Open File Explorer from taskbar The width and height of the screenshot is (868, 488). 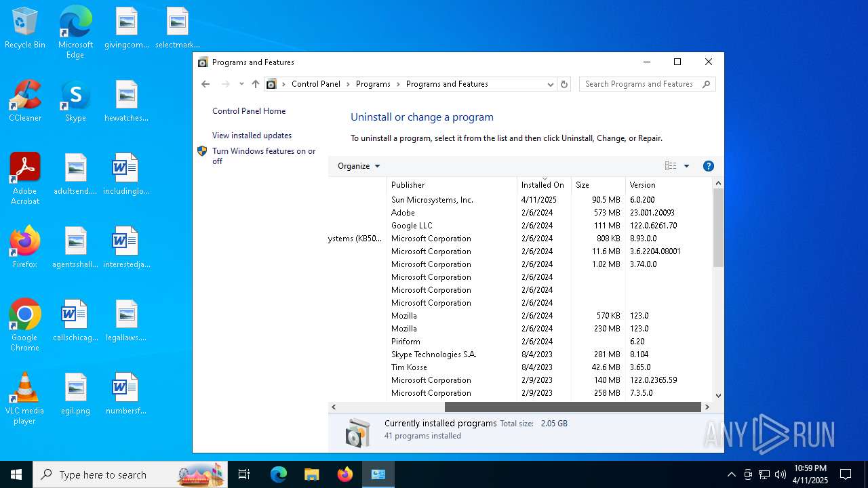(311, 474)
